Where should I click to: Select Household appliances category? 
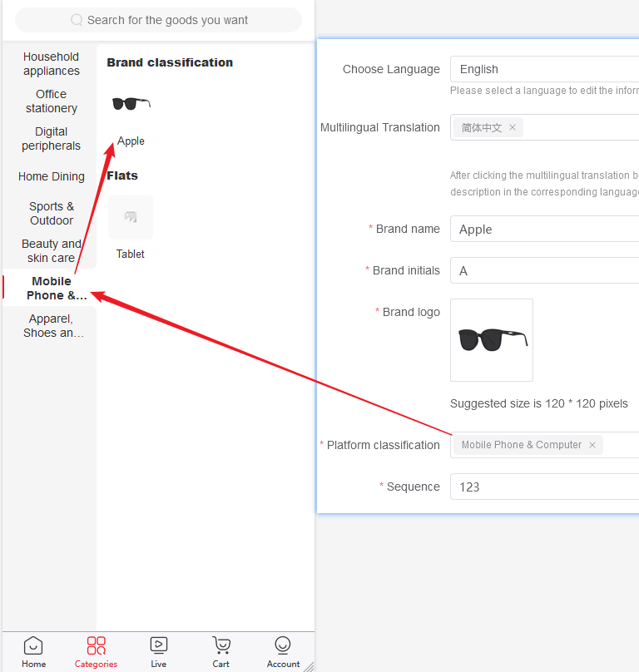point(52,64)
